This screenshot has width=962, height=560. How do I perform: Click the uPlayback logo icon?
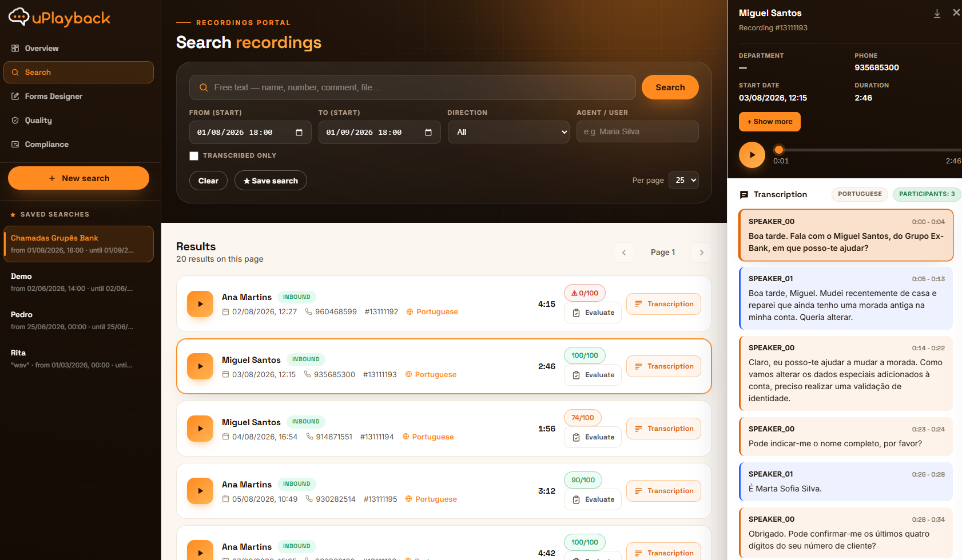click(x=19, y=17)
